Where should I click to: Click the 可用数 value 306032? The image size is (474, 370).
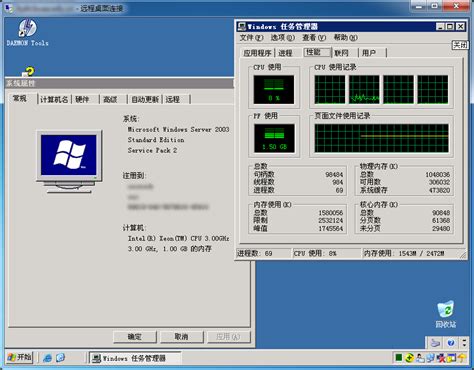[x=439, y=182]
